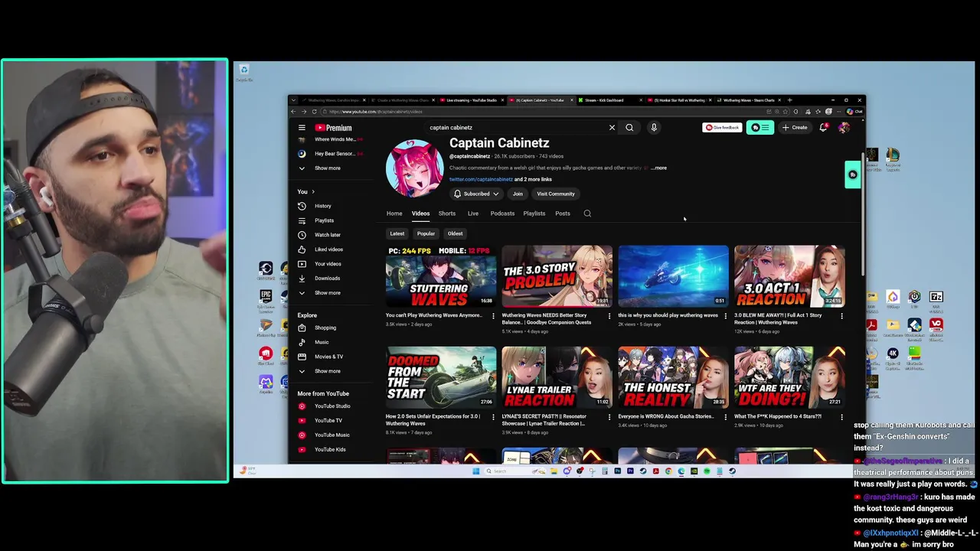Click the Give feedback button
Screen dimensions: 980x551
(x=722, y=128)
